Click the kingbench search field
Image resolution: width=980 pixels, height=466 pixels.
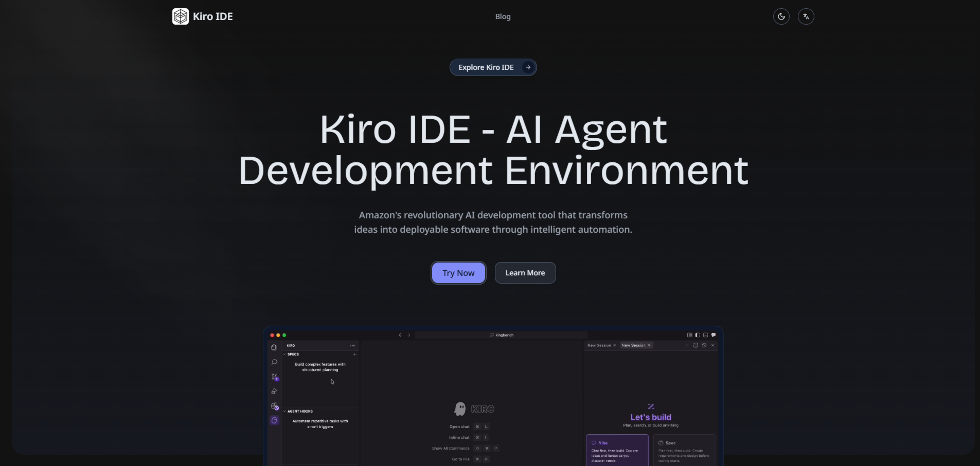point(501,335)
